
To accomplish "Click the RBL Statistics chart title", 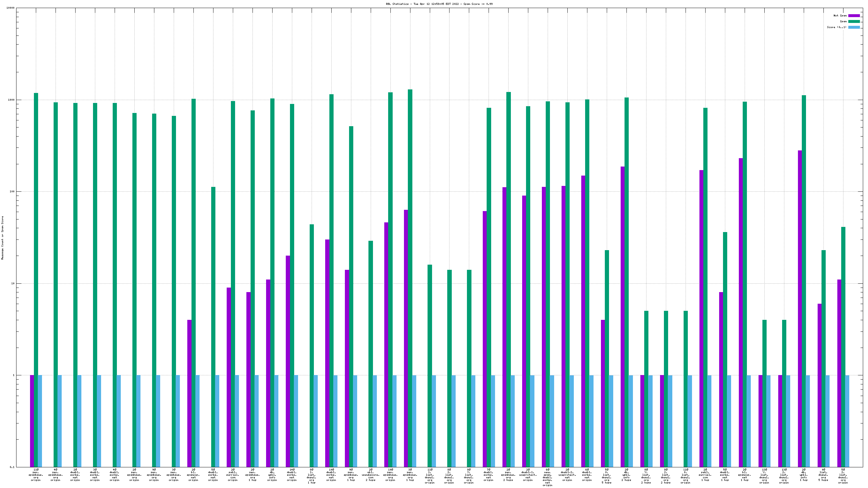I will [439, 4].
